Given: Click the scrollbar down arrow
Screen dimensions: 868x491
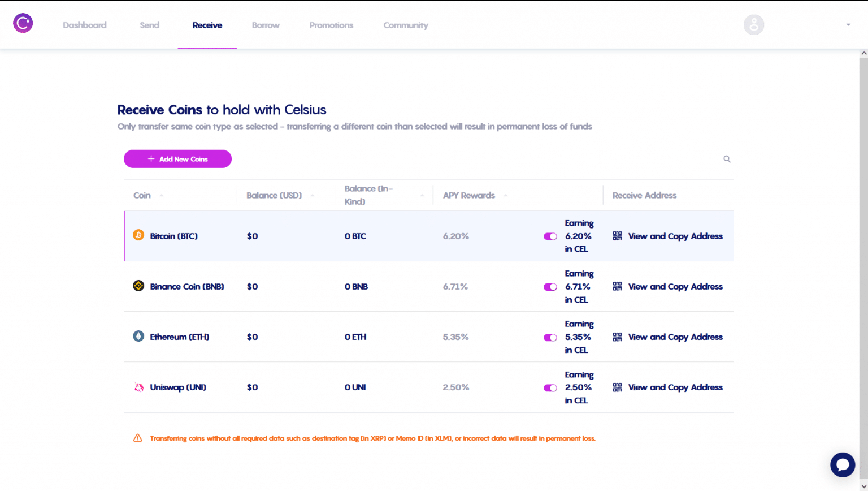Looking at the screenshot, I should click(x=863, y=486).
